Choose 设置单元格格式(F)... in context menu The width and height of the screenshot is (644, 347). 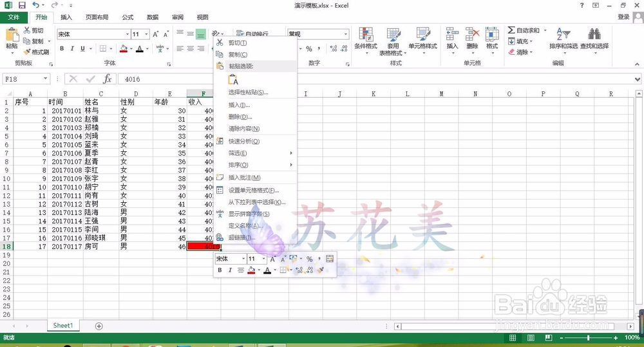(x=254, y=190)
